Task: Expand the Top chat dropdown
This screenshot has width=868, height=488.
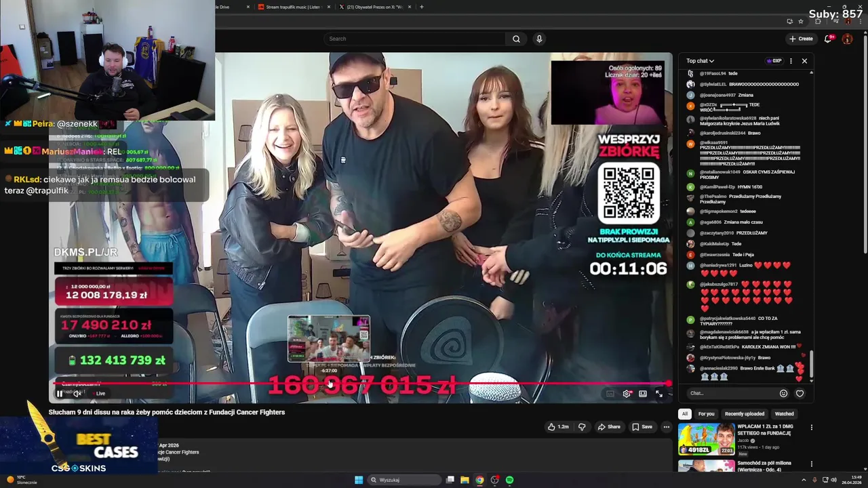Action: [x=700, y=61]
